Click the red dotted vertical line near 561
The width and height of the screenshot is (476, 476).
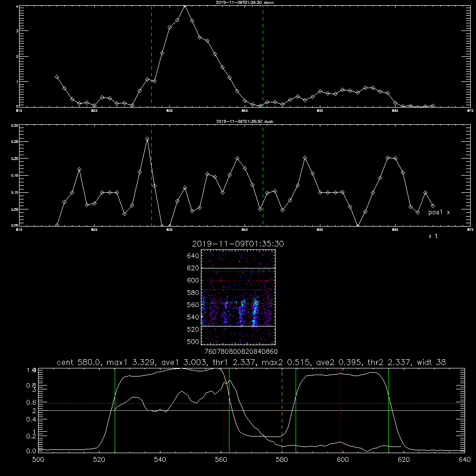point(224,410)
